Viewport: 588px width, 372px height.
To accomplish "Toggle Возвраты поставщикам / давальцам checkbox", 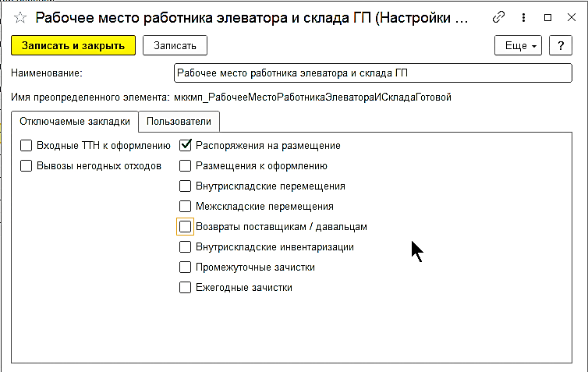I will 186,227.
